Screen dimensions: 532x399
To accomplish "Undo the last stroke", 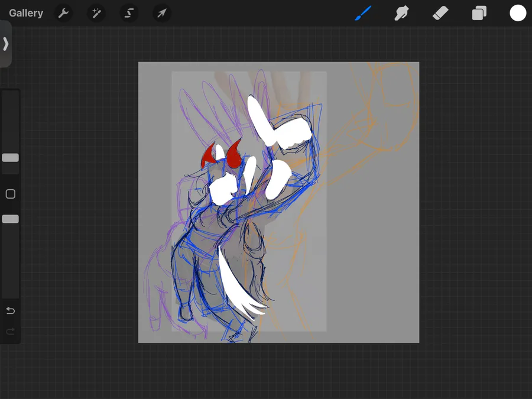I will tap(11, 310).
